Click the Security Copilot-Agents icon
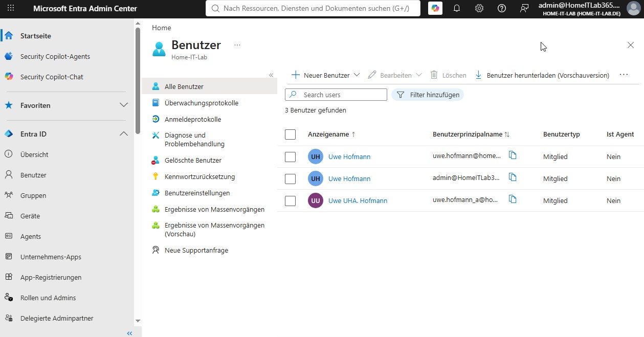644x337 pixels. pos(9,56)
